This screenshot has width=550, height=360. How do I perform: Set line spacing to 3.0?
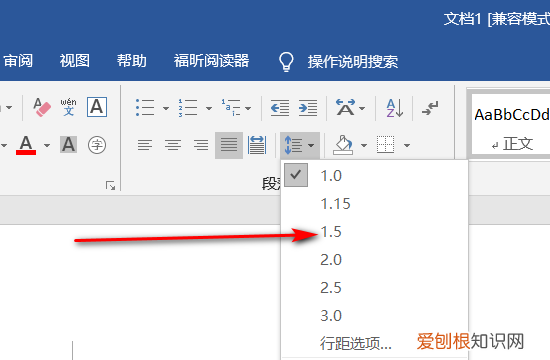click(x=375, y=315)
